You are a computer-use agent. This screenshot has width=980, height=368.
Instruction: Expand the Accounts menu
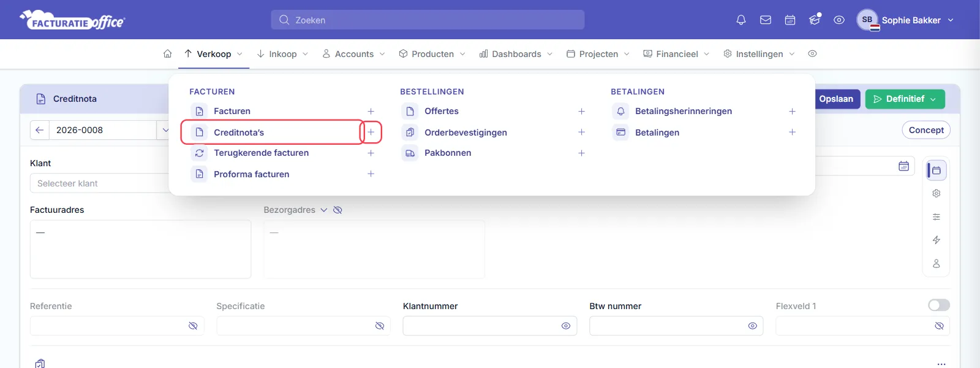pos(354,54)
